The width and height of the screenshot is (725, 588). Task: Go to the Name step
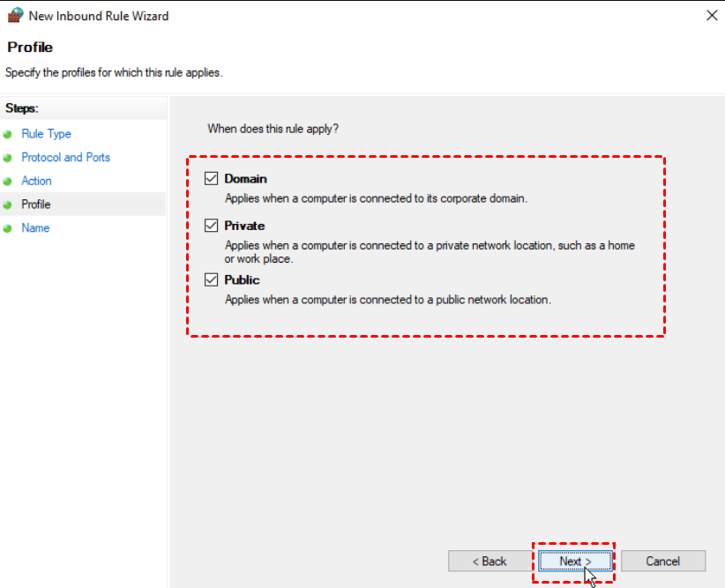coord(35,228)
